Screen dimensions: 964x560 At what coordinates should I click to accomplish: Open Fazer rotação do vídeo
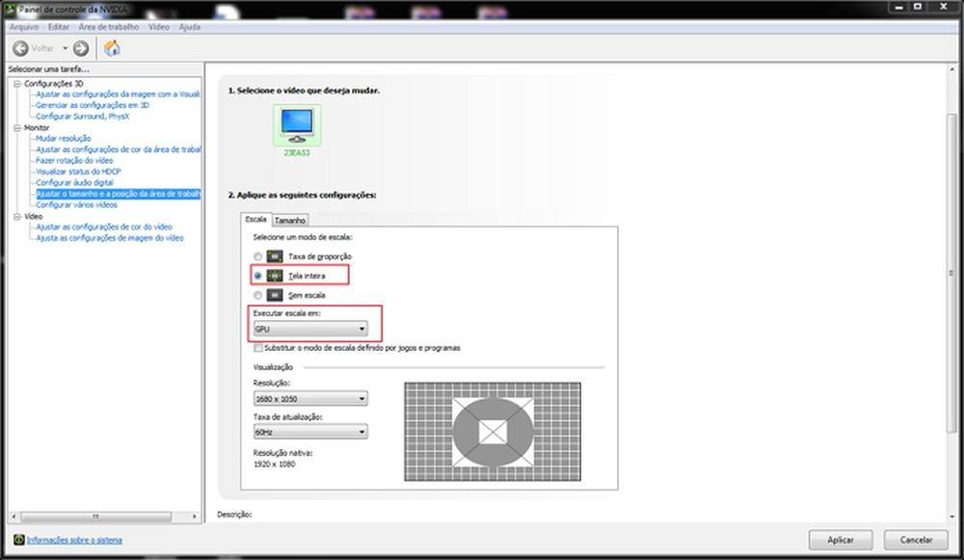[x=74, y=160]
